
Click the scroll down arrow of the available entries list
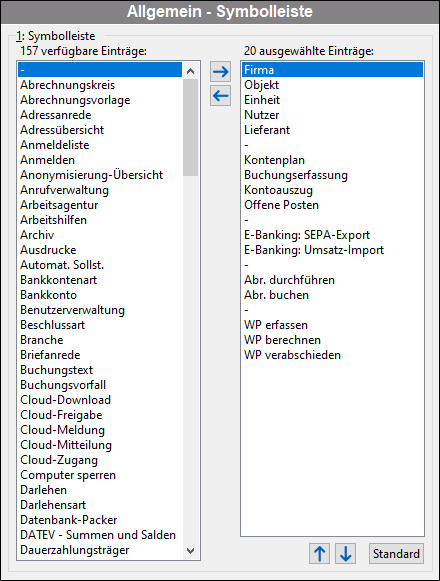[x=191, y=551]
